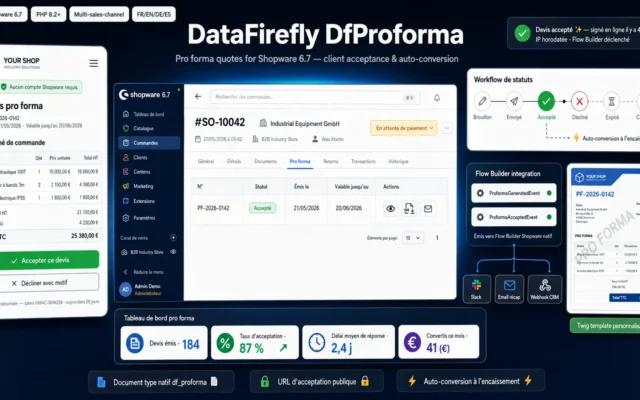Image resolution: width=640 pixels, height=400 pixels.
Task: Switch to the Returns tab
Action: point(331,162)
